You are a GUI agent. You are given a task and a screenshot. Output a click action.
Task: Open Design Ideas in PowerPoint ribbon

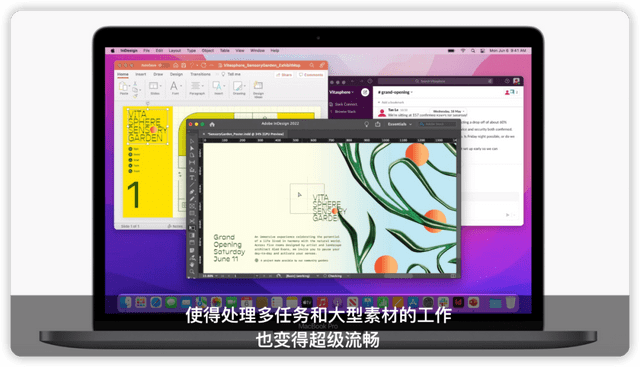click(x=258, y=89)
